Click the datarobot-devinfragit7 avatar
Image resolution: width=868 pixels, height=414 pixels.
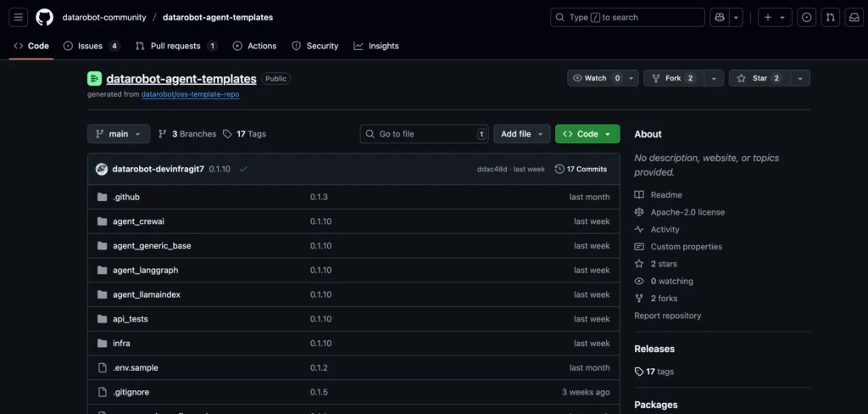(102, 169)
